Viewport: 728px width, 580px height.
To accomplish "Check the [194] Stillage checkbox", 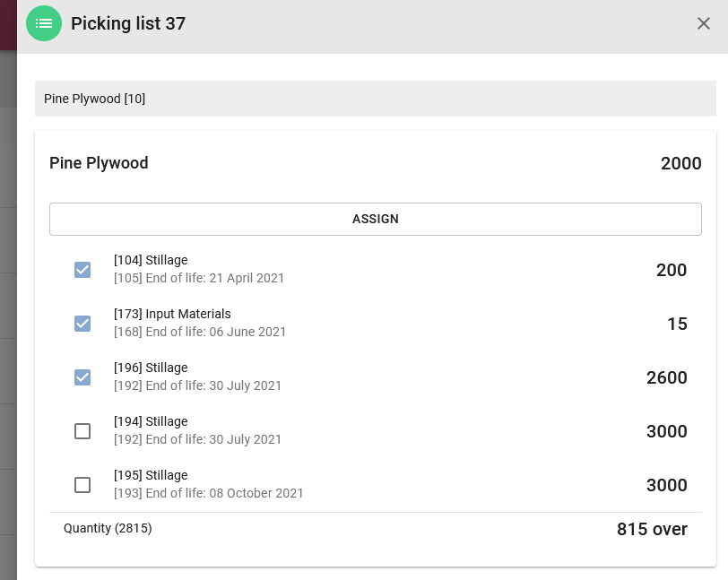I will pyautogui.click(x=82, y=431).
